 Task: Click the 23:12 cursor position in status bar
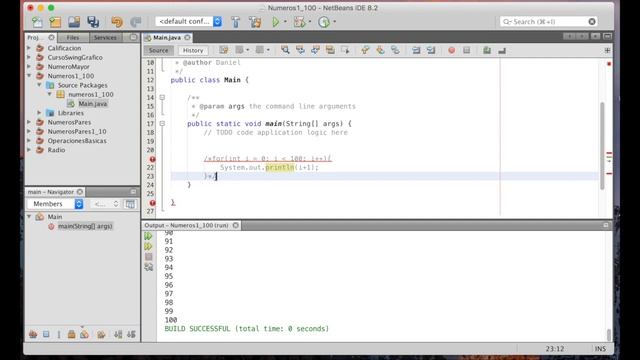[x=555, y=349]
